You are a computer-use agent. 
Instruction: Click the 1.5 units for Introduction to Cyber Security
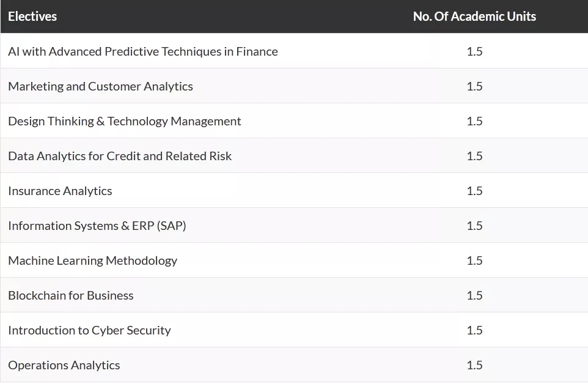click(x=474, y=330)
